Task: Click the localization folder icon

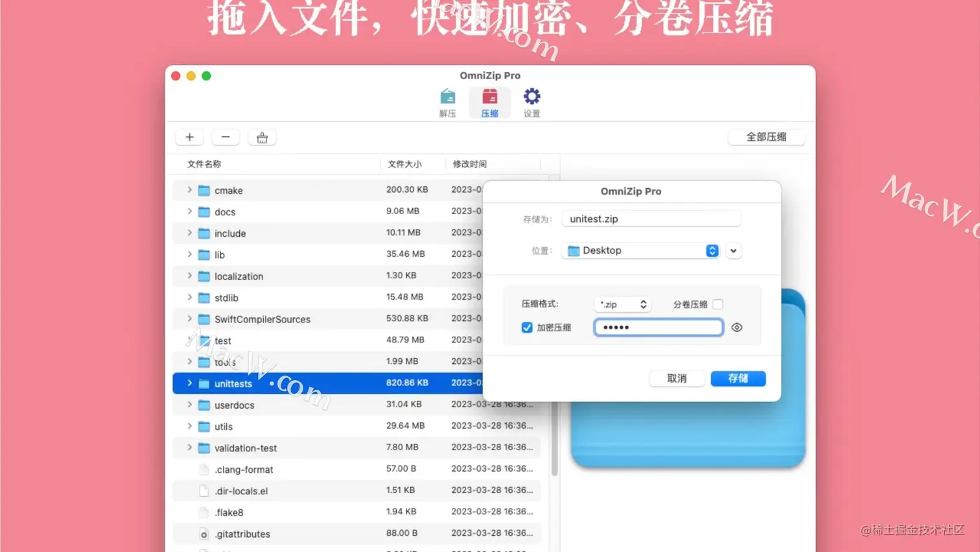Action: 204,276
